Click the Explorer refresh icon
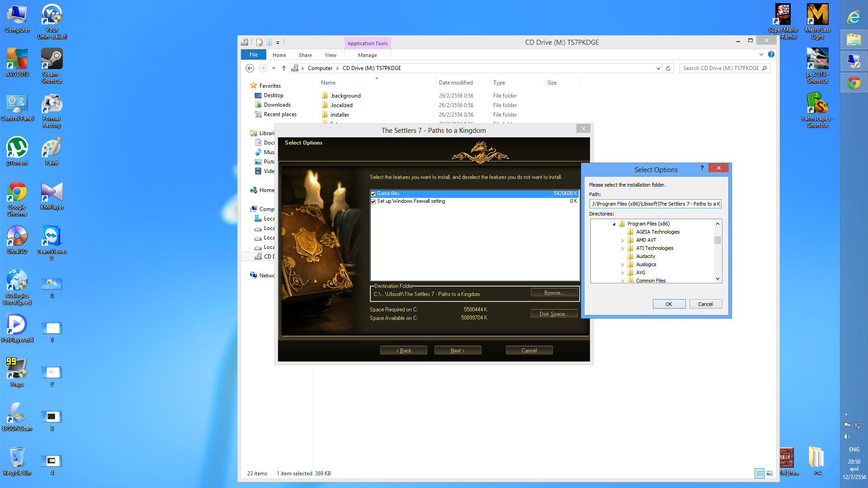The image size is (868, 488). pos(668,68)
